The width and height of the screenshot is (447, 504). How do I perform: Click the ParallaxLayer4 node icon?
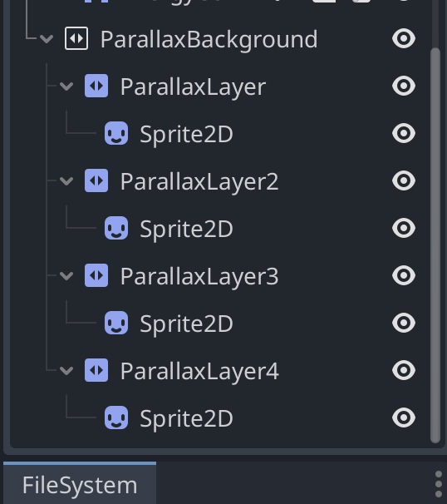[96, 370]
